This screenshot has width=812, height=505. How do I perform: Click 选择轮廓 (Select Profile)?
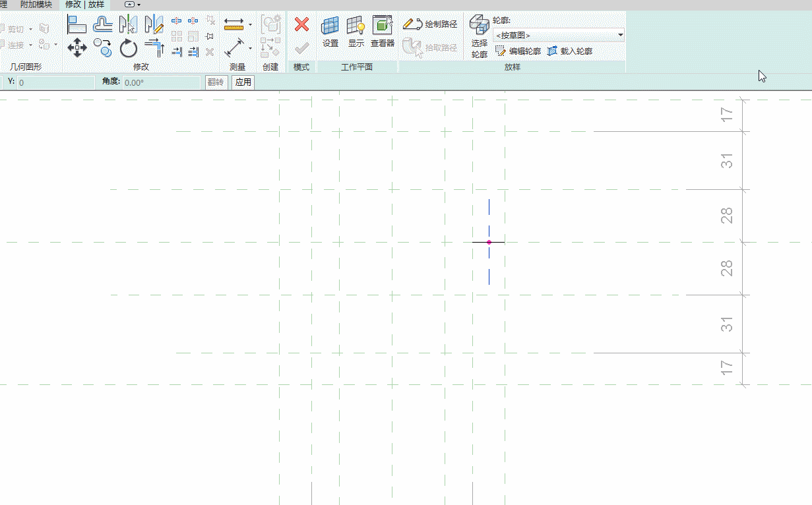[479, 37]
